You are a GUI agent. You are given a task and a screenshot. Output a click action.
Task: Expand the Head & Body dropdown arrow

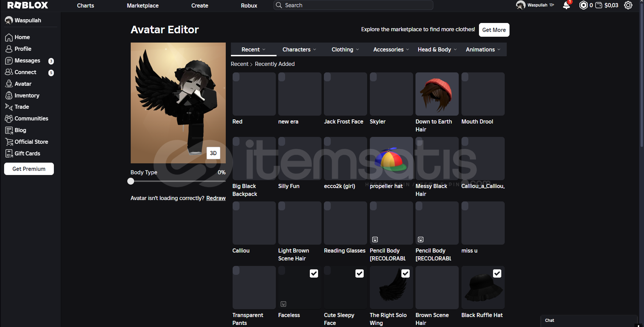(455, 50)
